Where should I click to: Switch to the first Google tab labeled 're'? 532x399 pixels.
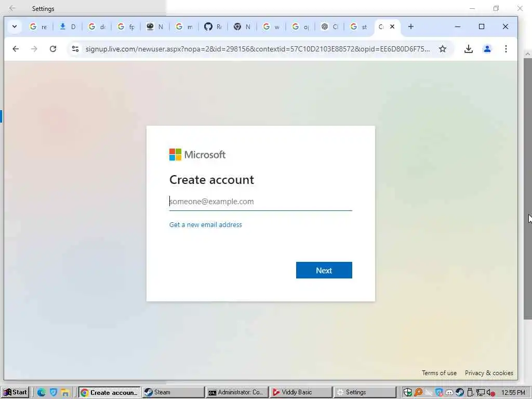[x=38, y=26]
